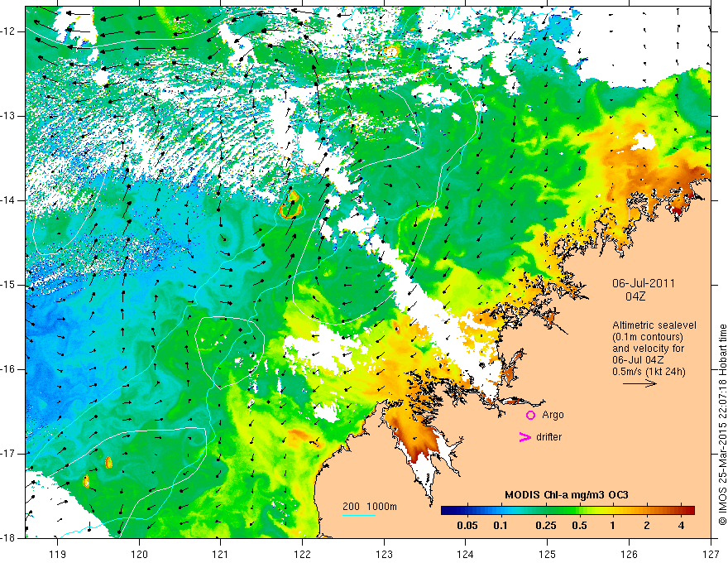
Task: Click the '(0.1m contours)' caption line
Action: pyautogui.click(x=648, y=337)
